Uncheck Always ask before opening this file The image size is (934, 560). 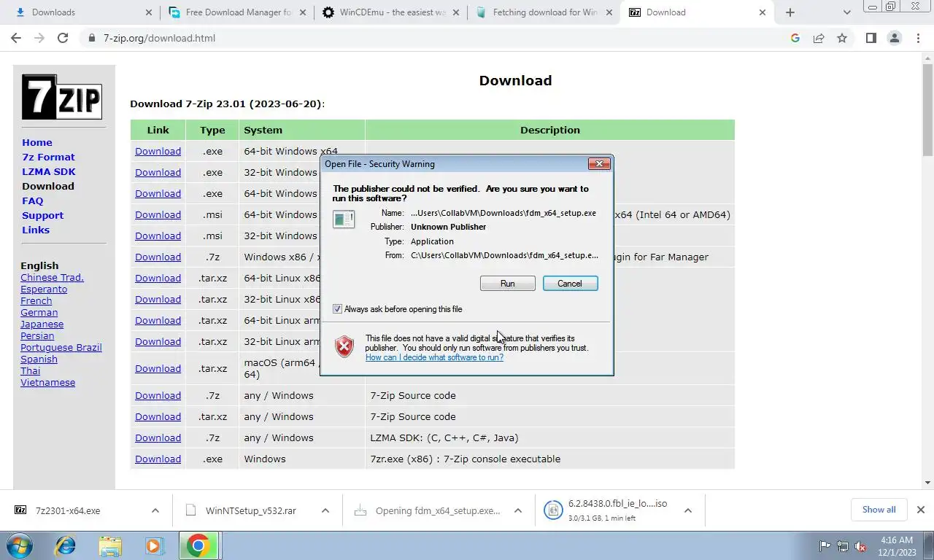[x=337, y=309]
